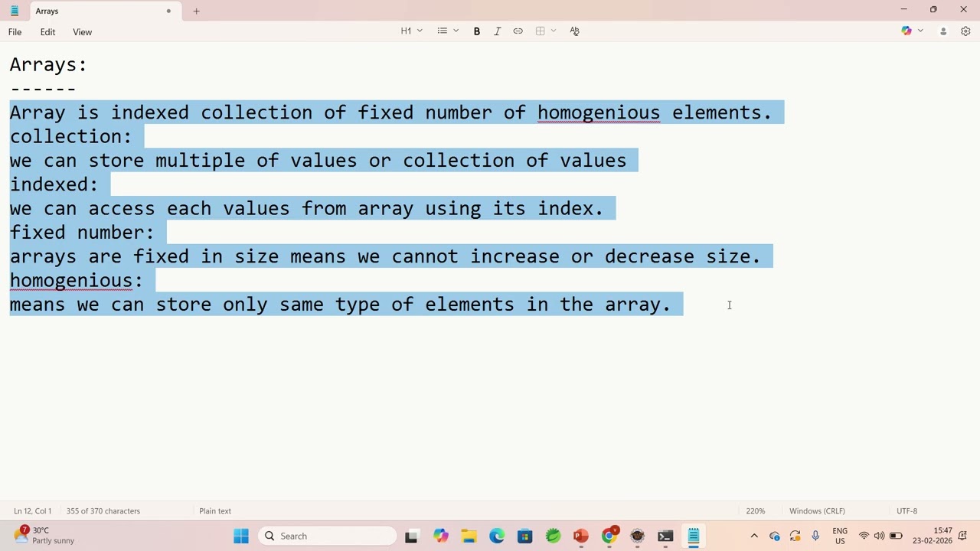Viewport: 980px width, 551px height.
Task: Open the volume control in the tray
Action: pyautogui.click(x=879, y=536)
